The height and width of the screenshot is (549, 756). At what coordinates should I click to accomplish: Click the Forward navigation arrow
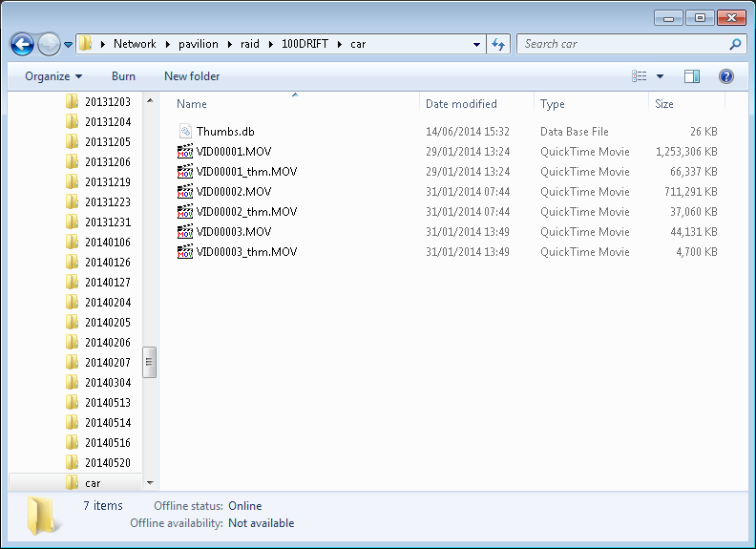pyautogui.click(x=49, y=44)
